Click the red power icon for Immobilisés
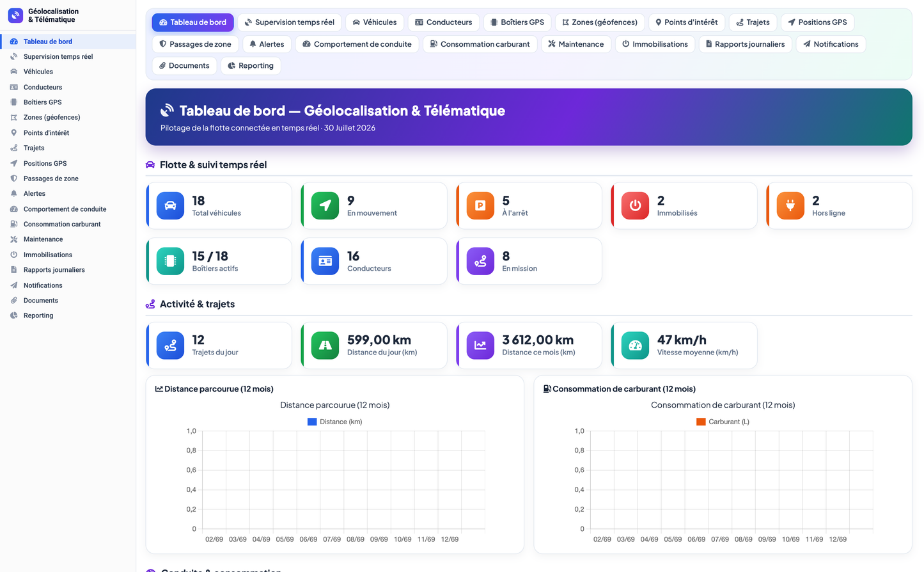The height and width of the screenshot is (572, 924). pyautogui.click(x=635, y=206)
